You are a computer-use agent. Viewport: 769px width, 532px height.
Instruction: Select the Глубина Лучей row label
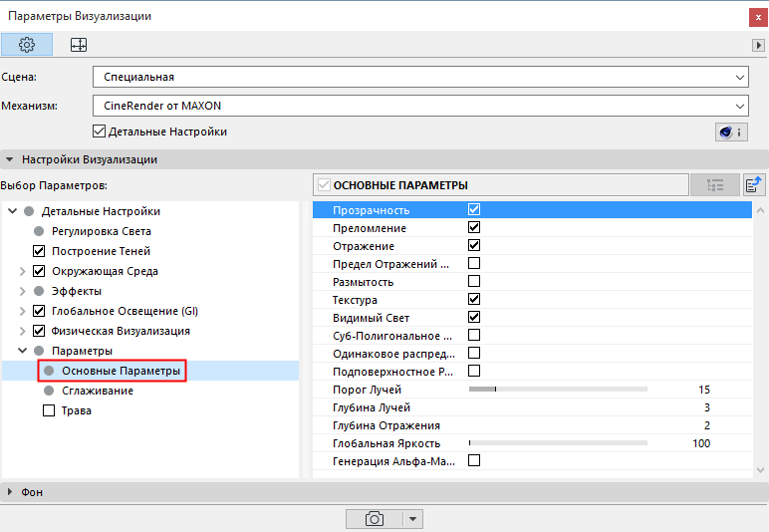tap(372, 407)
